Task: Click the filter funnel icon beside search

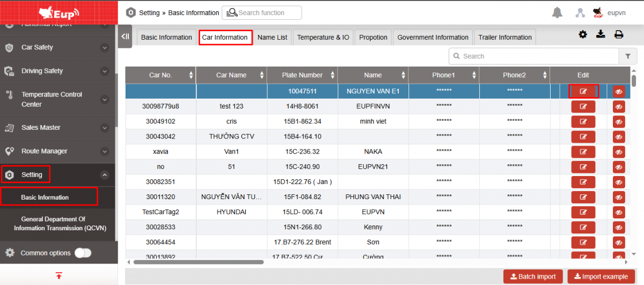Action: click(x=627, y=56)
